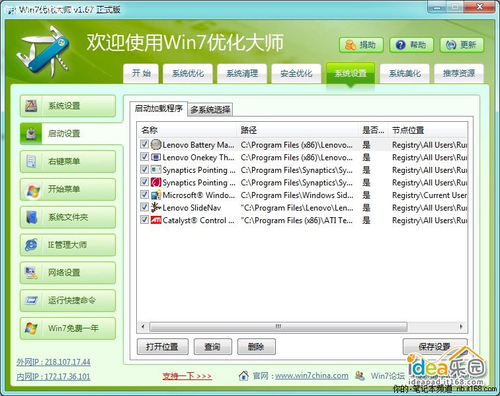Click the Lenovo Battery Manager row icon
Screen dimensions: 500x396
(156, 145)
